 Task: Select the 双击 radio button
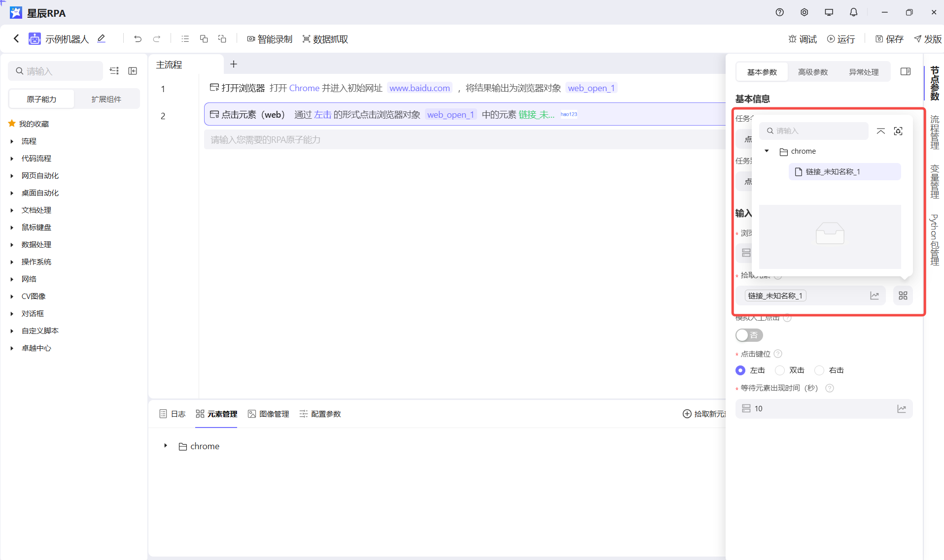780,370
